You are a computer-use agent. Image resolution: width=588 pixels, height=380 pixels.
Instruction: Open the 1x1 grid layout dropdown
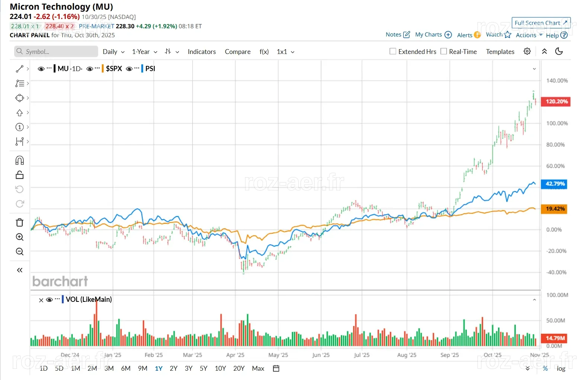click(x=286, y=52)
